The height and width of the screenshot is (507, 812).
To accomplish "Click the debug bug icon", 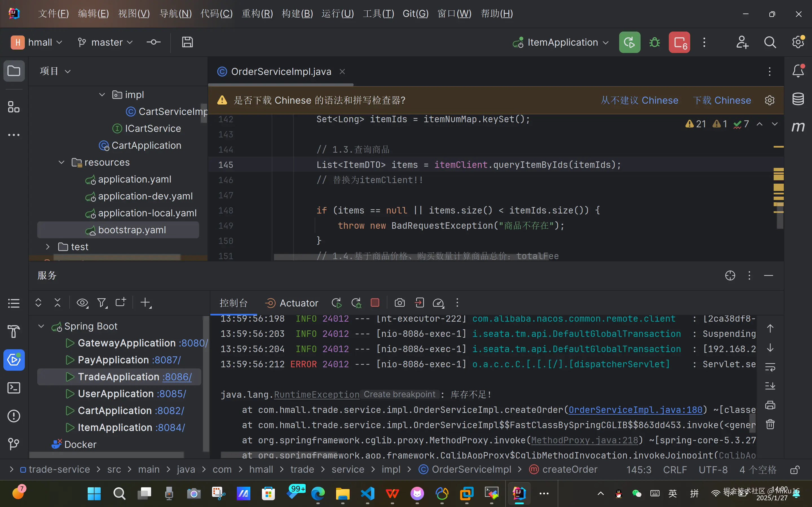I will point(654,42).
